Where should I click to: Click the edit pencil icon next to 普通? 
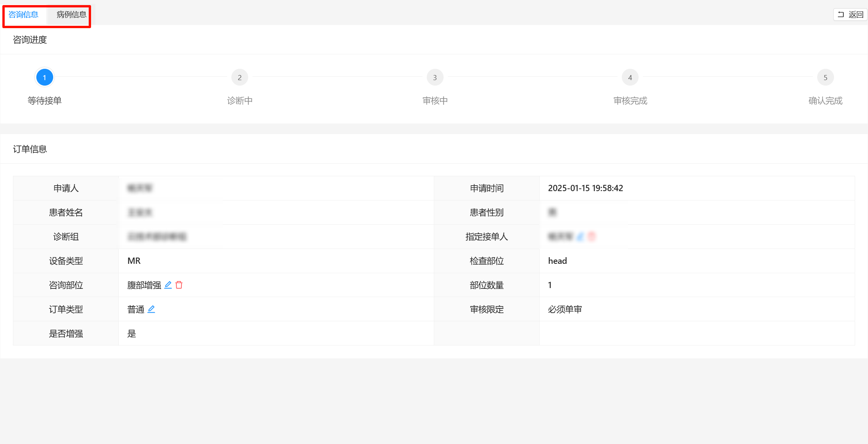coord(151,309)
